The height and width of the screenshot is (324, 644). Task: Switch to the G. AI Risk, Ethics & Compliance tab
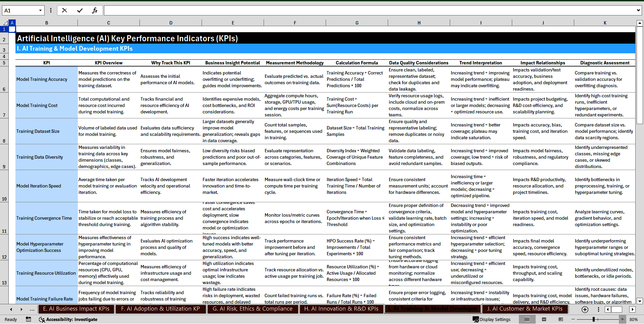coord(253,309)
